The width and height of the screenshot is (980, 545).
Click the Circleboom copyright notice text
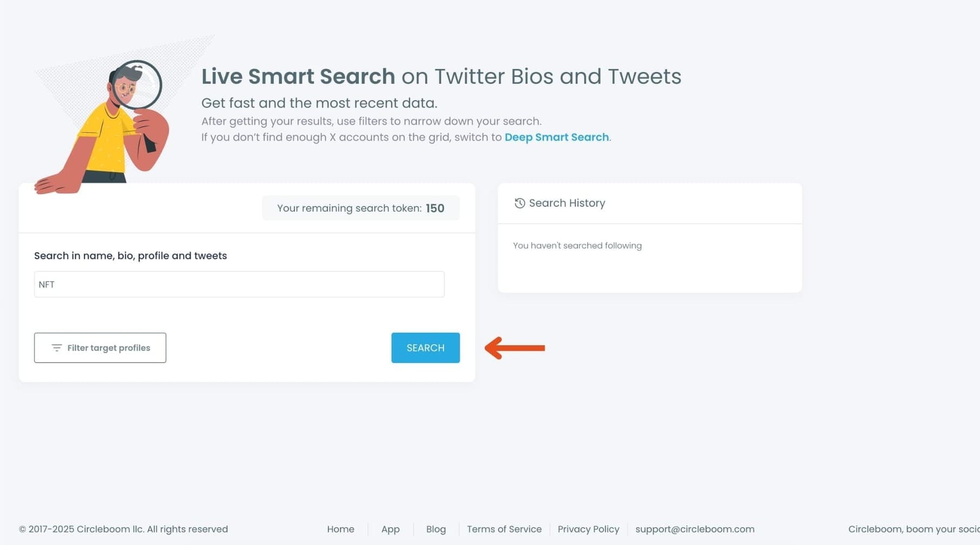[123, 529]
